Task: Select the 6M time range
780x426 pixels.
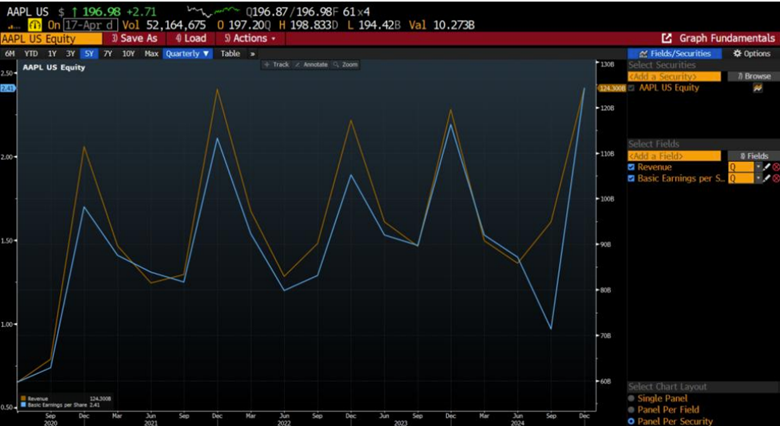Action: 9,54
